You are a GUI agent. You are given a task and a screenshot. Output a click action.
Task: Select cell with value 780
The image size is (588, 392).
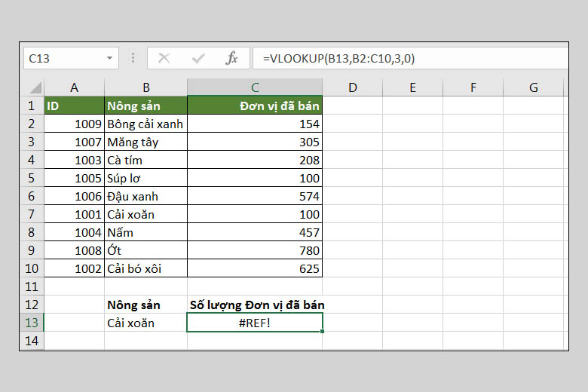point(255,250)
